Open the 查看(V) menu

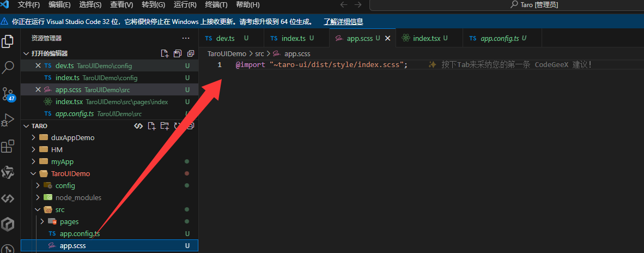pos(121,5)
